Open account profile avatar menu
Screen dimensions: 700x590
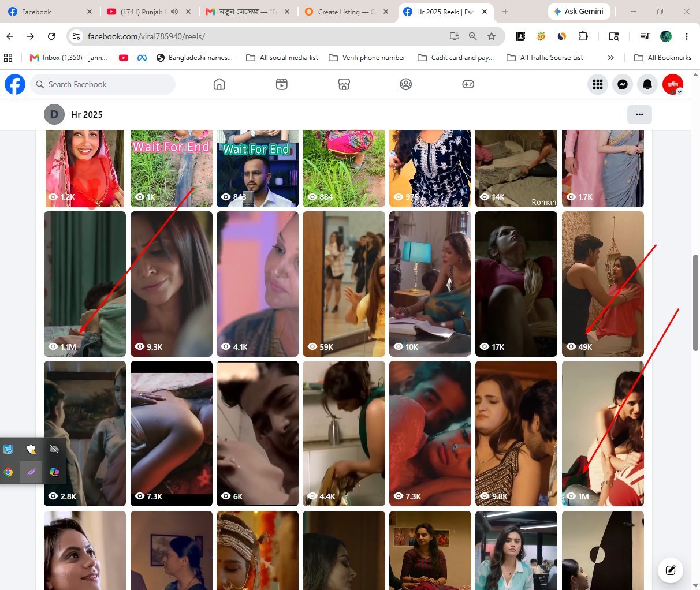(x=673, y=84)
